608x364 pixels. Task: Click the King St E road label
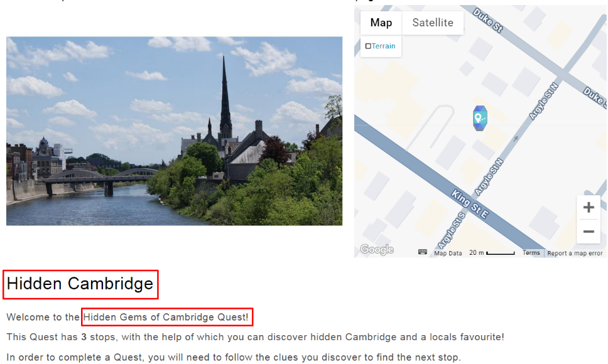(x=470, y=204)
